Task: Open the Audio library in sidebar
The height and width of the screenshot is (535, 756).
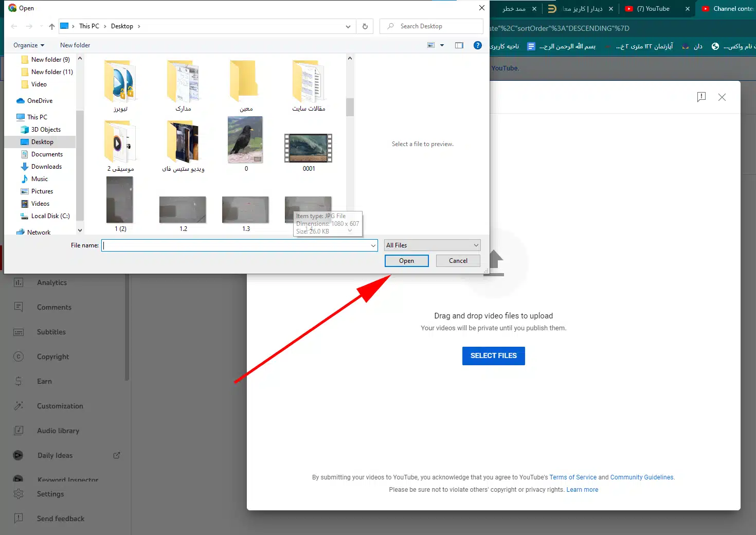Action: coord(58,431)
